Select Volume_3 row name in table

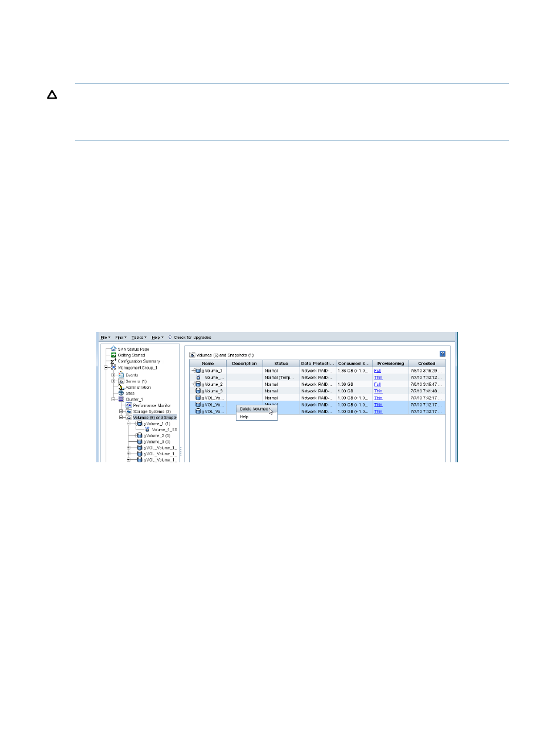pyautogui.click(x=213, y=391)
